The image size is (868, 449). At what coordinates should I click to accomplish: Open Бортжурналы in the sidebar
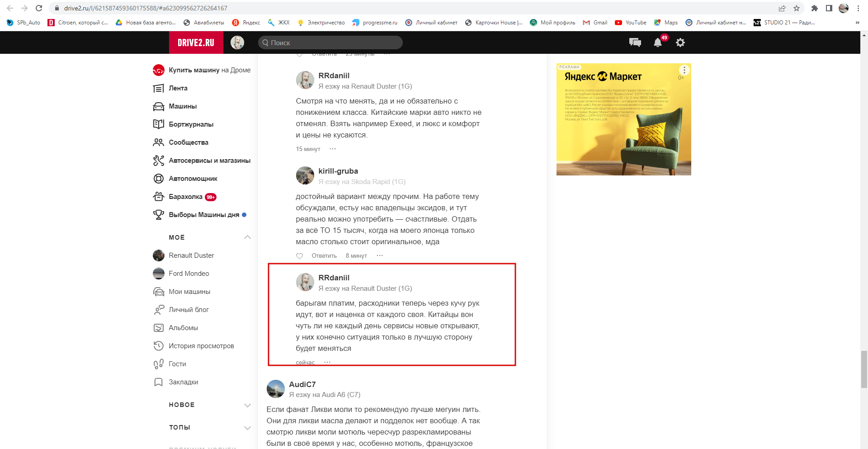tap(191, 124)
